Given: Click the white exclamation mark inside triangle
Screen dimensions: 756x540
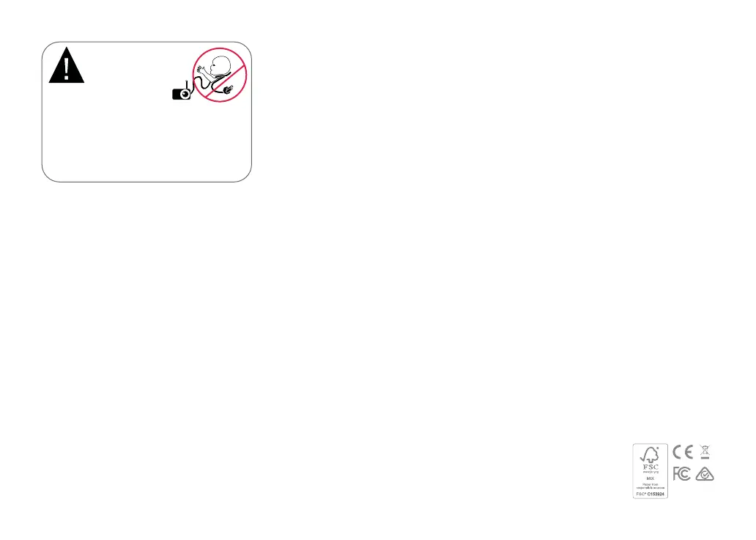Looking at the screenshot, I should [67, 69].
